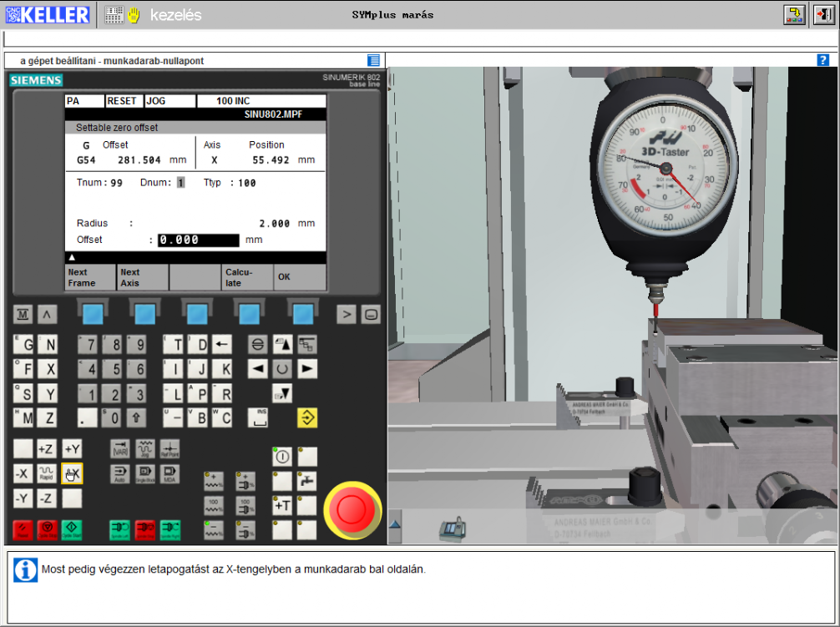Start spindle right rotation
Image resolution: width=840 pixels, height=627 pixels.
[x=170, y=530]
